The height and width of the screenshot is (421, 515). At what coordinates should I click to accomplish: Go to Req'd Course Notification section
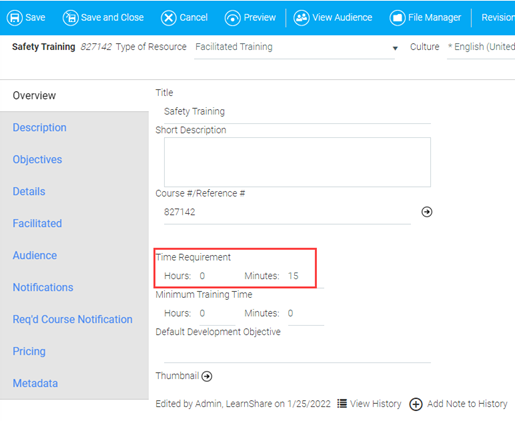72,319
